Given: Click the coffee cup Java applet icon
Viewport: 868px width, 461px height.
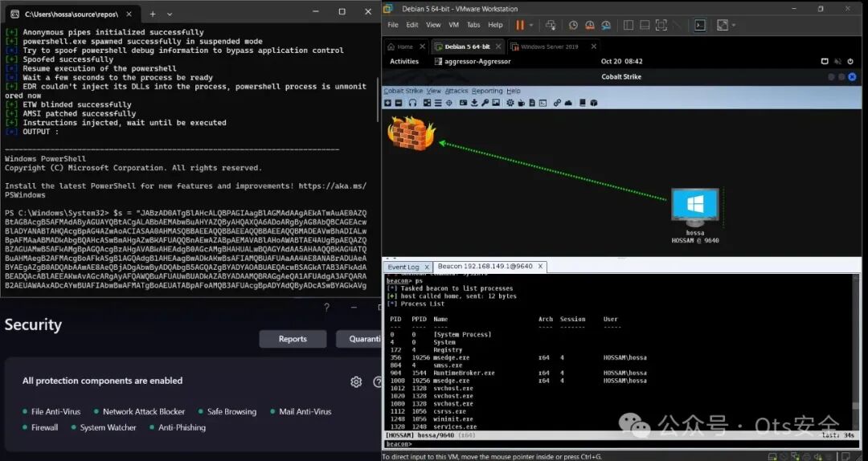Looking at the screenshot, I should (522, 103).
